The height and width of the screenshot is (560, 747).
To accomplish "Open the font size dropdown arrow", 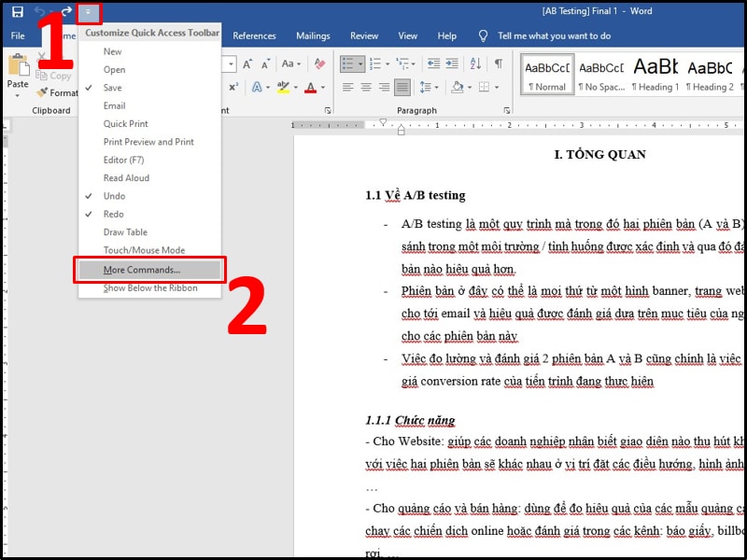I will coord(231,63).
